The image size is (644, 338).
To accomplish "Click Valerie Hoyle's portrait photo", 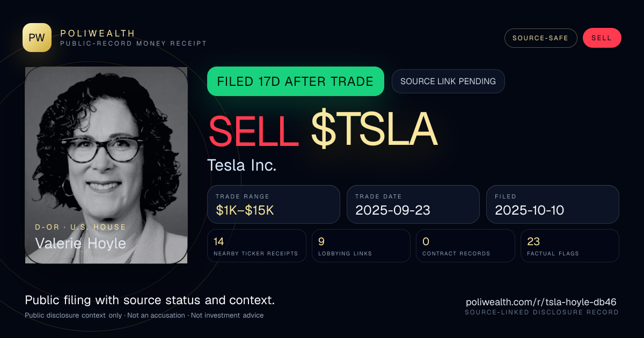I will pyautogui.click(x=106, y=165).
